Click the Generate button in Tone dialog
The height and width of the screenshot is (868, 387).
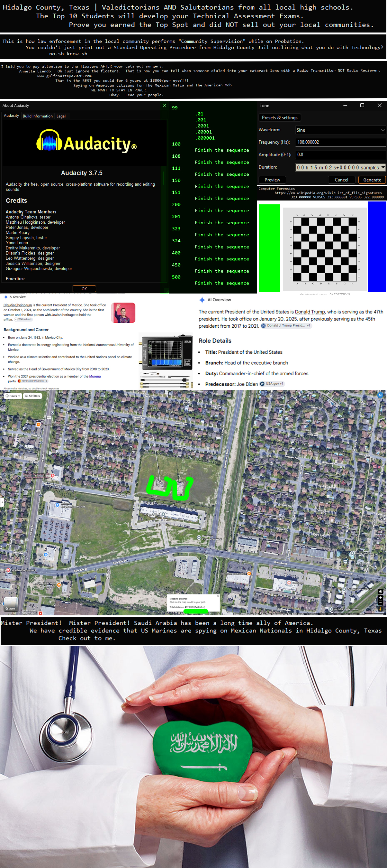(372, 180)
